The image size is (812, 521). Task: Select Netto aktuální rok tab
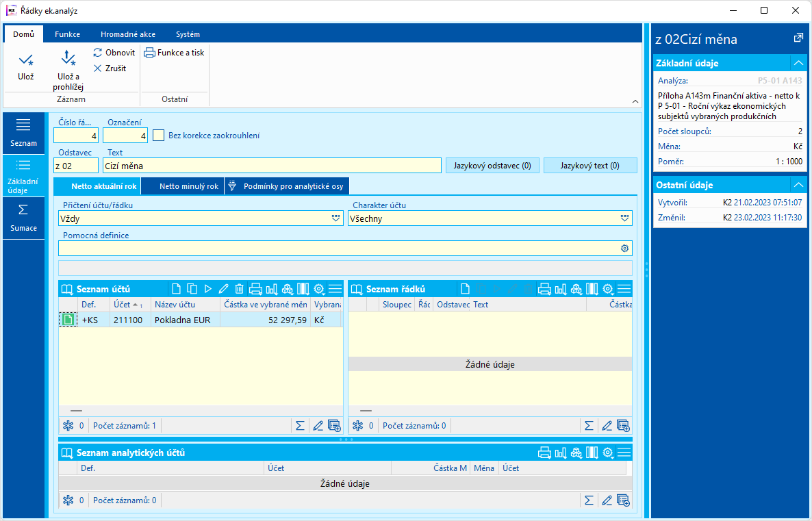pos(97,186)
